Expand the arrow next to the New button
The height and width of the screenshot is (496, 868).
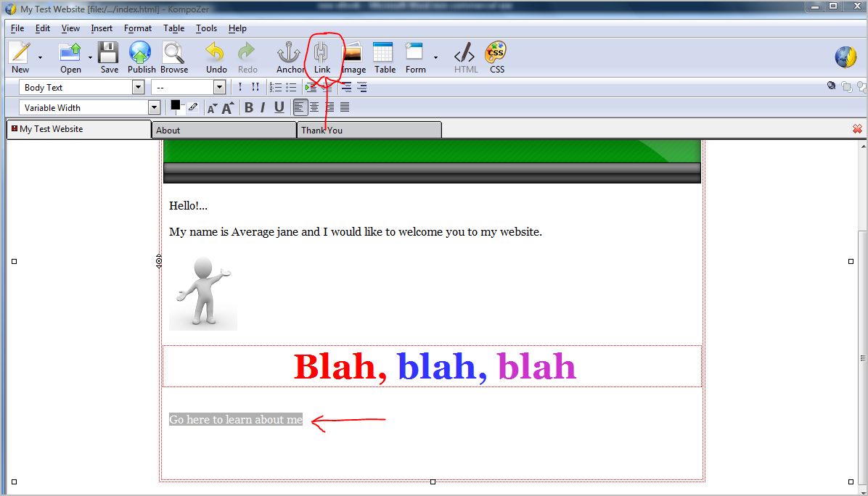pos(40,57)
